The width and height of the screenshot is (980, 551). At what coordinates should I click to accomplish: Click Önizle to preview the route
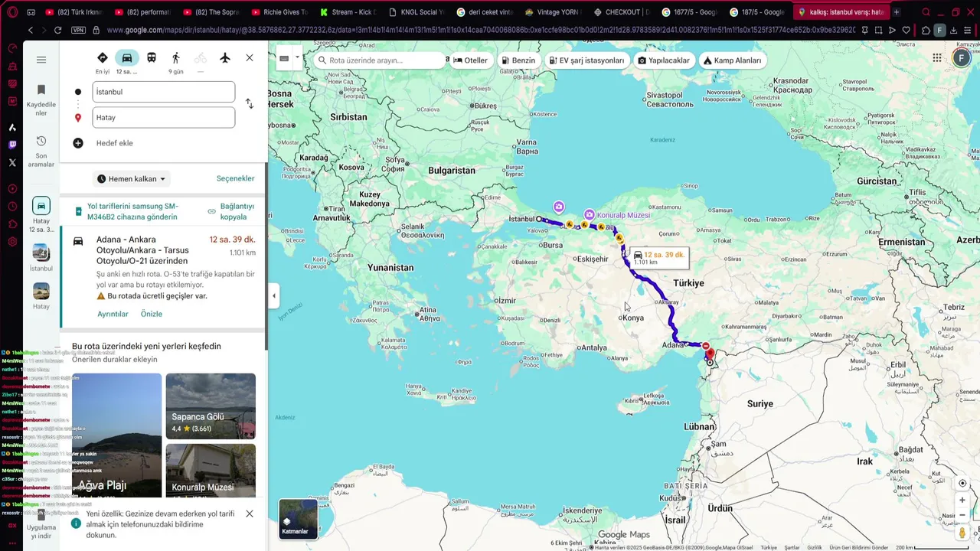coord(152,314)
